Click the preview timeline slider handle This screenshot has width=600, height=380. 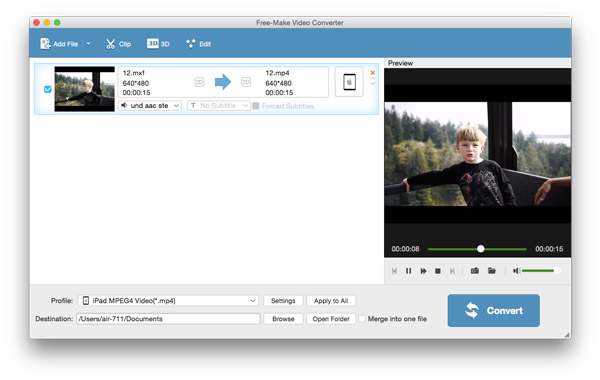[481, 249]
